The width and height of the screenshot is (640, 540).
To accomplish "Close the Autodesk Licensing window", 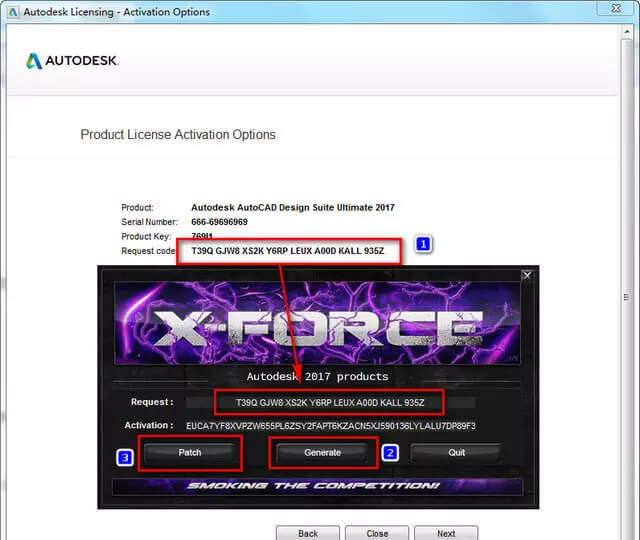I will point(616,8).
